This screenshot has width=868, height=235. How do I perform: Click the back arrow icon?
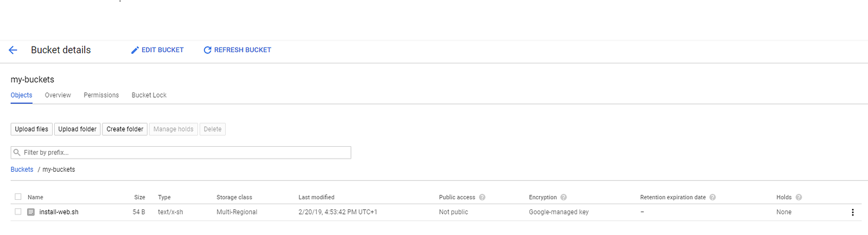click(13, 50)
